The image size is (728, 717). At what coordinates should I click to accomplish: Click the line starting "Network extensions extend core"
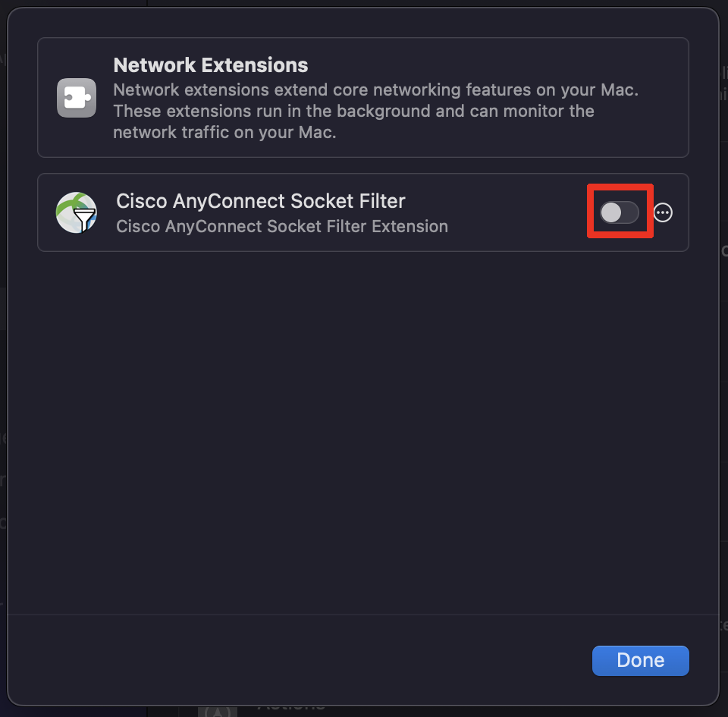click(x=375, y=90)
